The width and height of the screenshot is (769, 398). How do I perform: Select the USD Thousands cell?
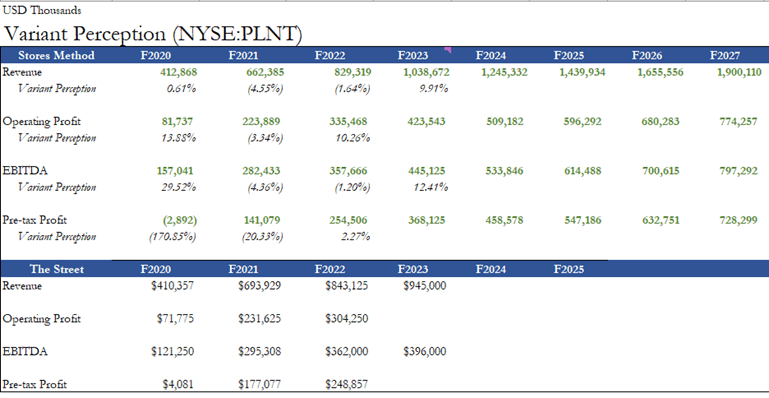[42, 10]
